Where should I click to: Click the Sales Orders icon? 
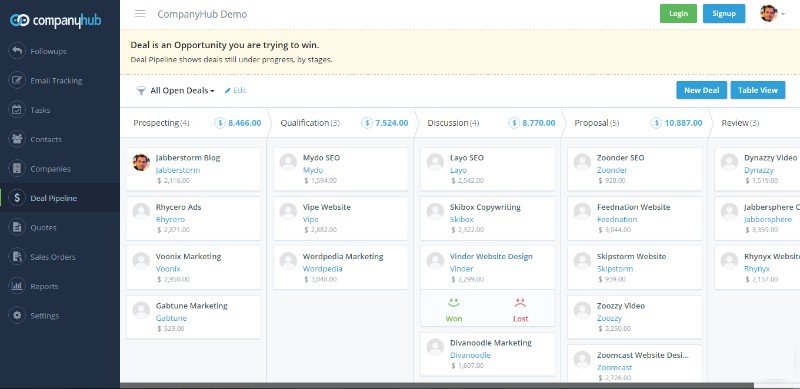(17, 257)
